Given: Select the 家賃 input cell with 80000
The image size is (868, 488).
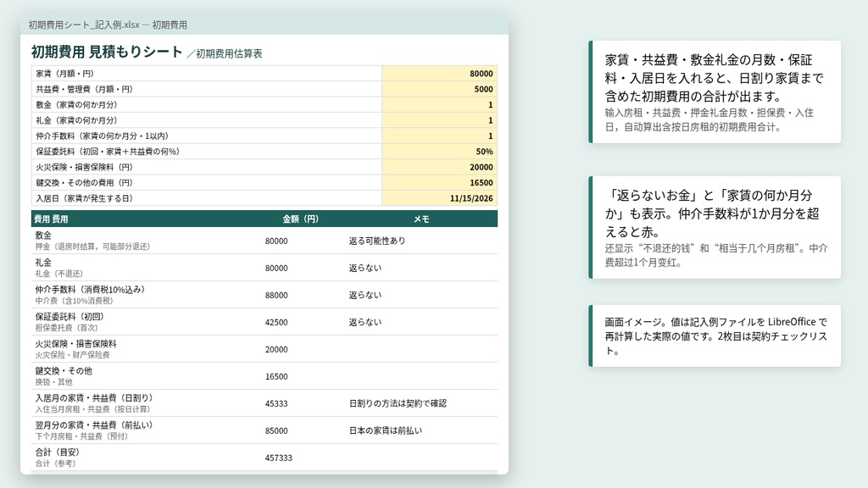Looking at the screenshot, I should [x=440, y=74].
